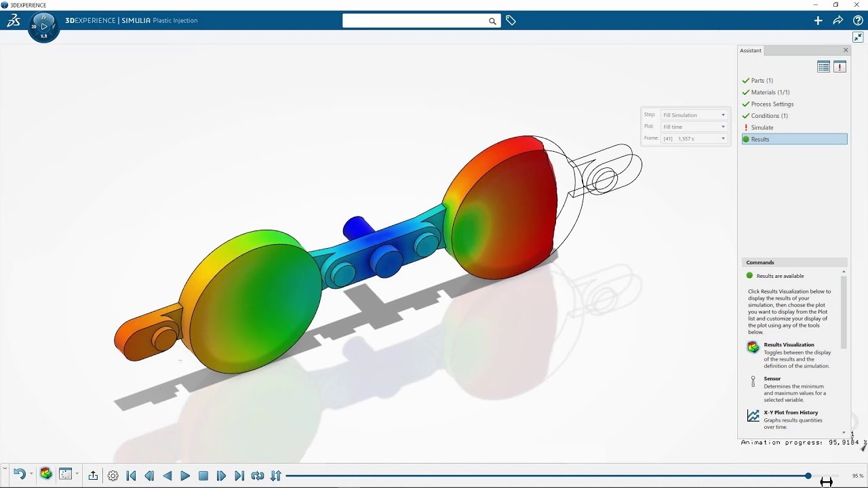Image resolution: width=868 pixels, height=488 pixels.
Task: Open animation settings gear icon
Action: pos(113,476)
